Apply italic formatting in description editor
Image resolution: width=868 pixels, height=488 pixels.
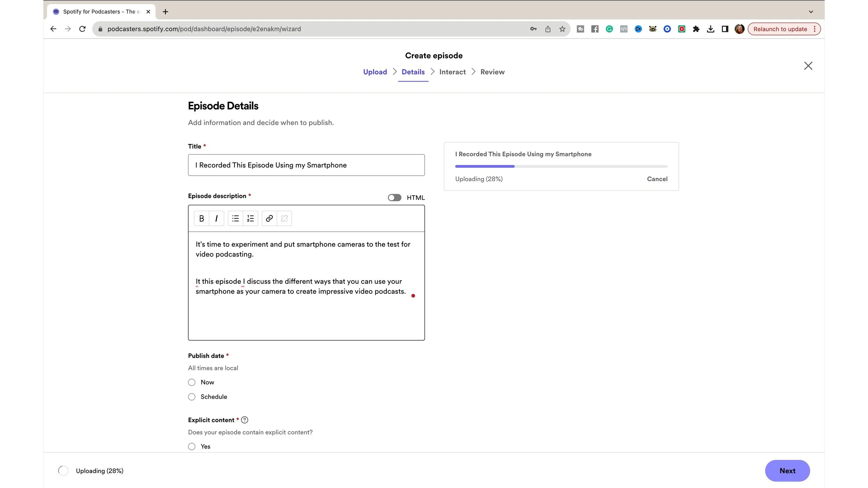tap(217, 218)
